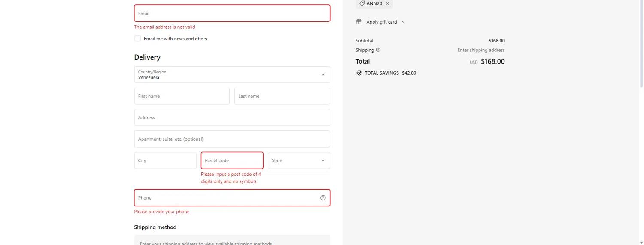Open the Country/Region dropdown
644x245 pixels.
pyautogui.click(x=232, y=75)
